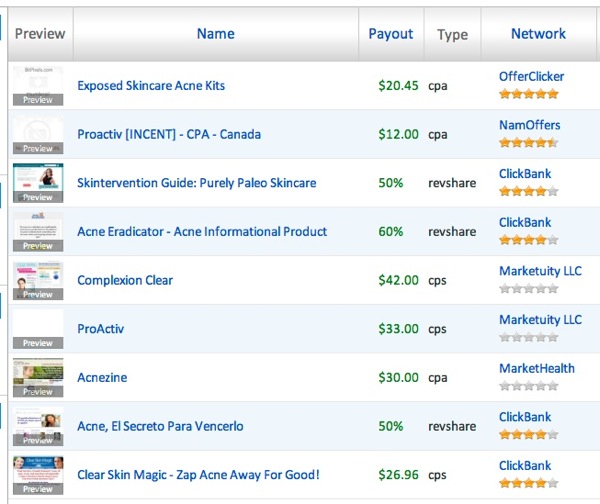Visit the OfferClicker network link
600x504 pixels.
[532, 77]
